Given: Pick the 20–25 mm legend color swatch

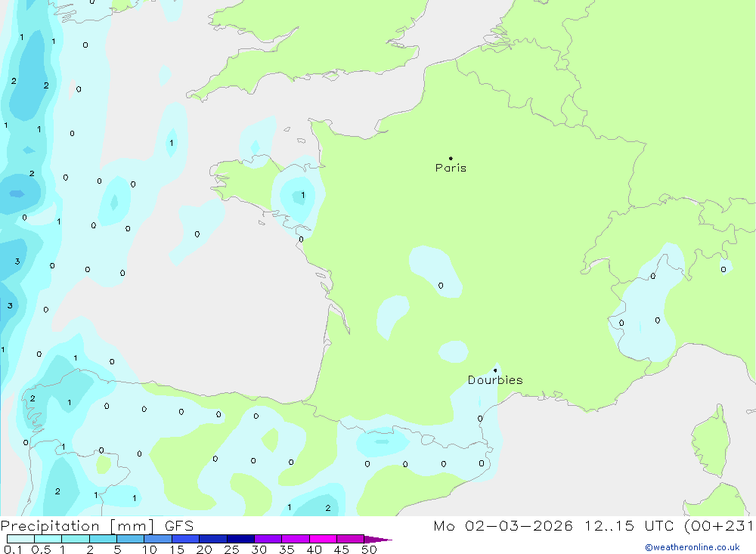Looking at the screenshot, I should [213, 539].
